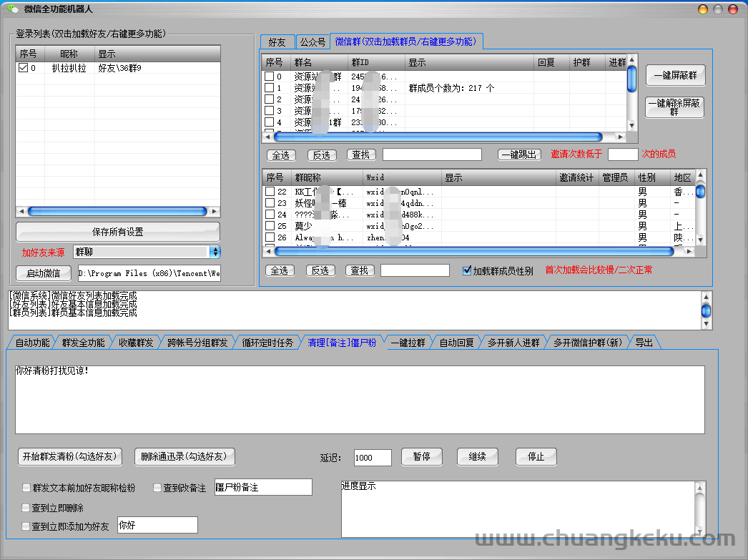Click the 邀请次数低于 number field
Image resolution: width=748 pixels, height=560 pixels.
pyautogui.click(x=623, y=154)
